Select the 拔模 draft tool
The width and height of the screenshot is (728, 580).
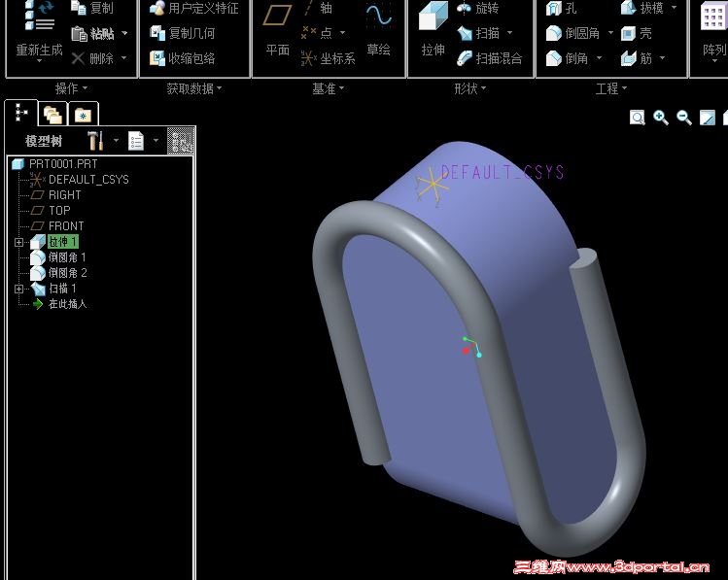coord(641,8)
